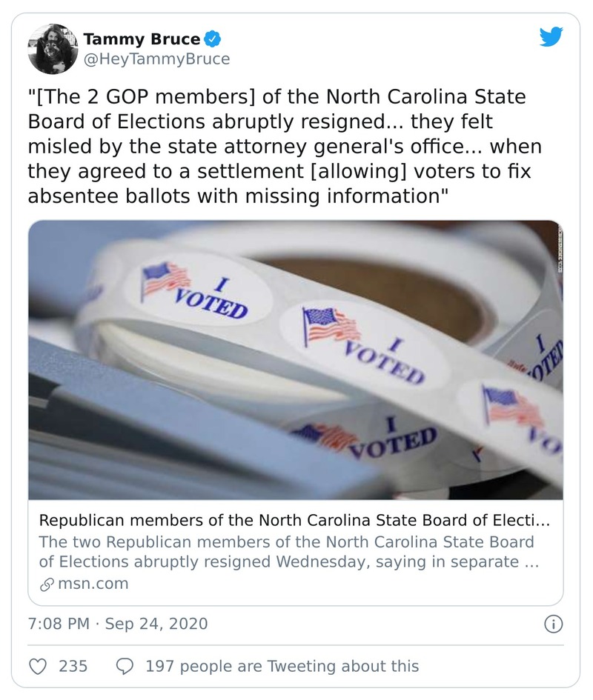Image resolution: width=593 pixels, height=700 pixels.
Task: Open Tammy Bruce's profile avatar
Action: (53, 48)
